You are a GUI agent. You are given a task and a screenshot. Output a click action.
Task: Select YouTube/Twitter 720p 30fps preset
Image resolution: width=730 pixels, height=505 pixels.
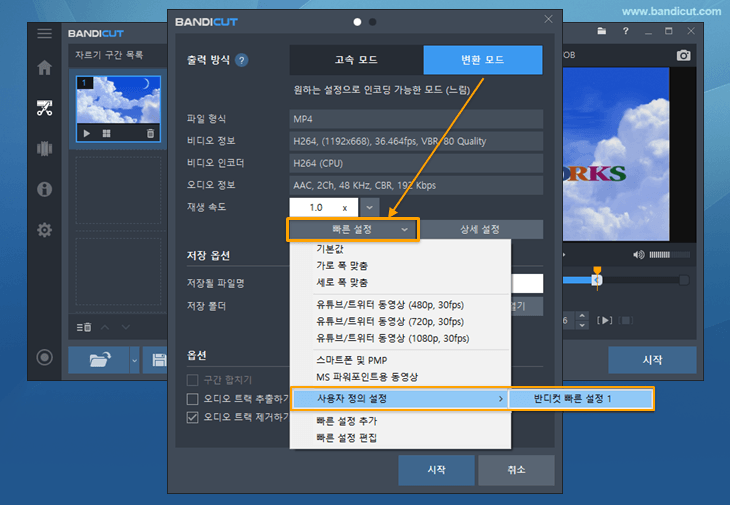click(x=400, y=322)
